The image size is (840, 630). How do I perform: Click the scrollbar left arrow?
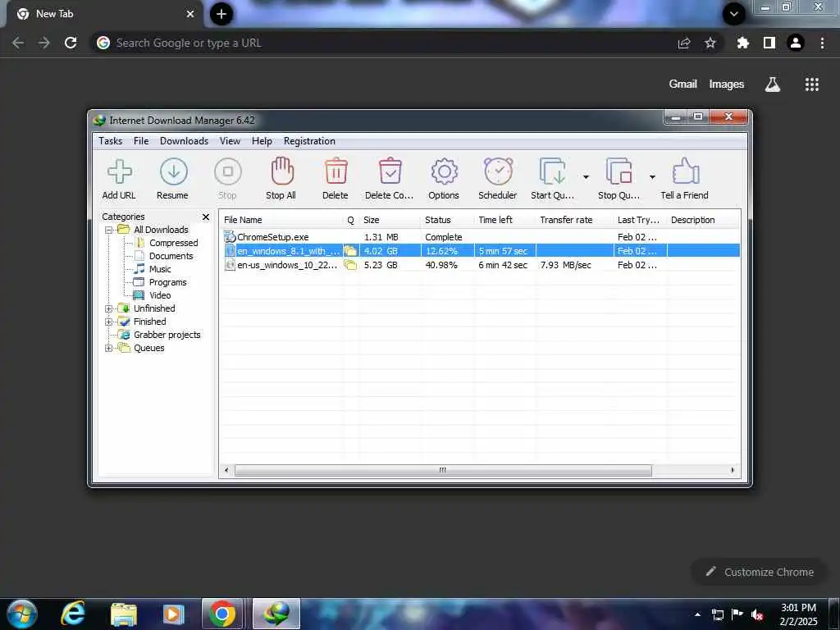(x=226, y=470)
